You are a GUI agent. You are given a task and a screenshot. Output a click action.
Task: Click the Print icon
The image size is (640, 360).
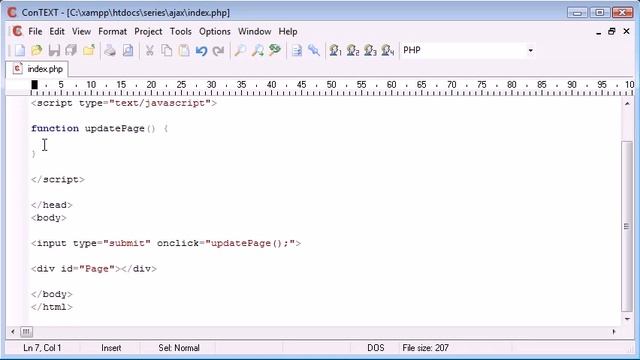(x=110, y=51)
